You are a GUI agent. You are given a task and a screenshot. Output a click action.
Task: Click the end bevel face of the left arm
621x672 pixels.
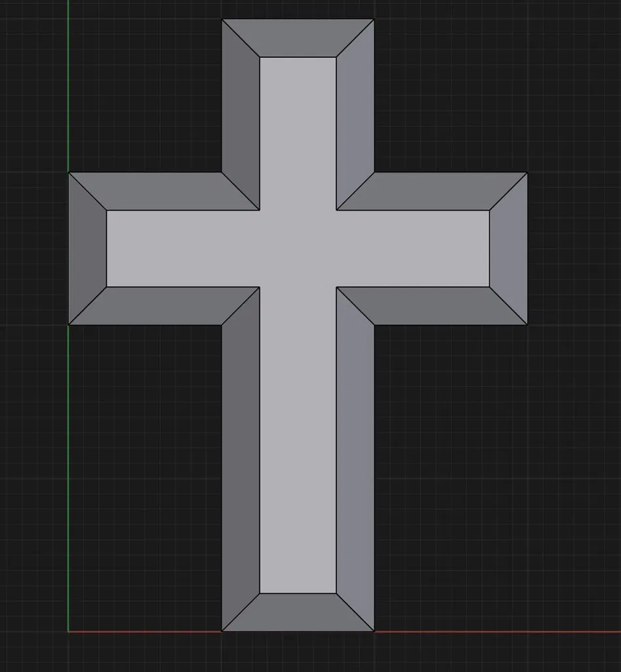point(87,249)
